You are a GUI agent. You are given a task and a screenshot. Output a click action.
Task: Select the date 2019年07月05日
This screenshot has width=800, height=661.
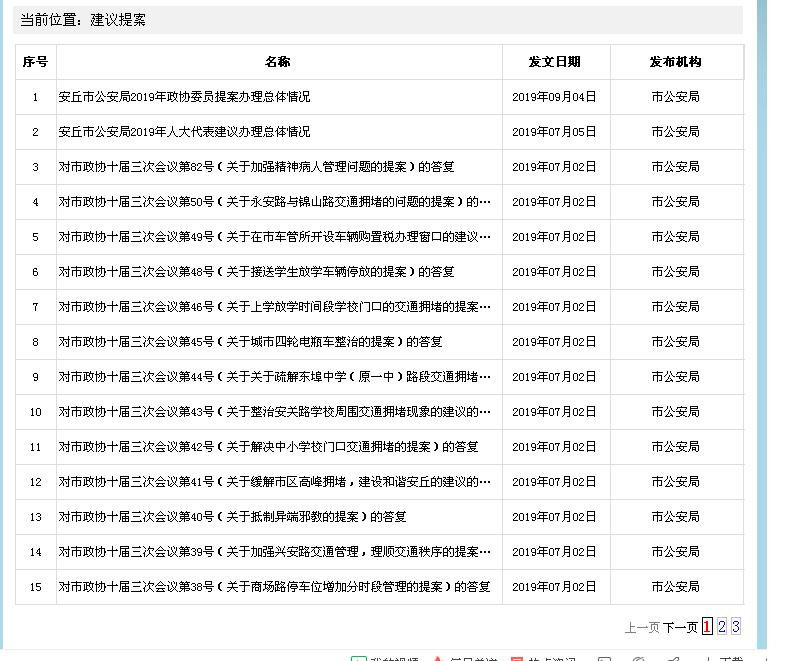554,132
